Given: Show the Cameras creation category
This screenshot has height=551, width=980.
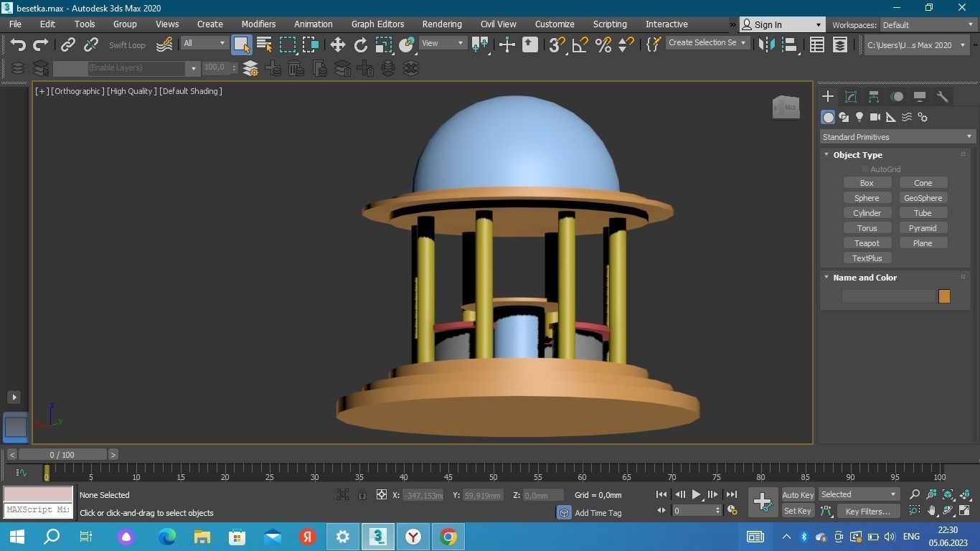Looking at the screenshot, I should (x=875, y=117).
